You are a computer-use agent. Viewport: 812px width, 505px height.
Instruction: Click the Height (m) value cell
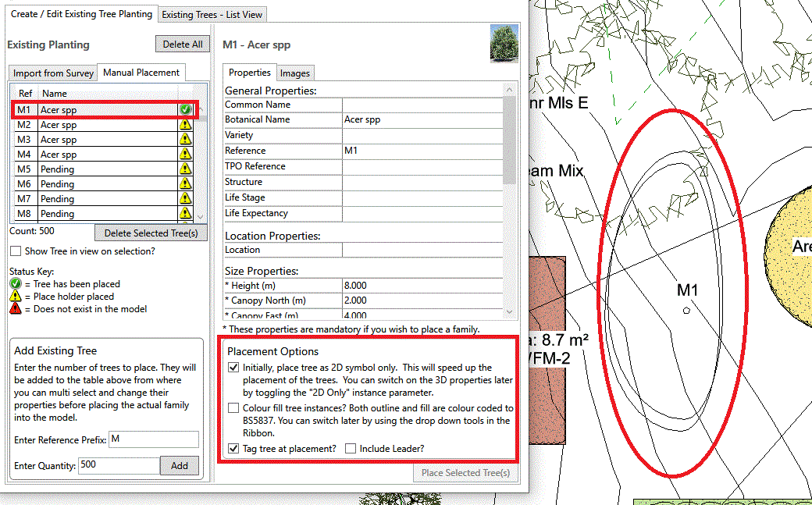click(x=422, y=286)
